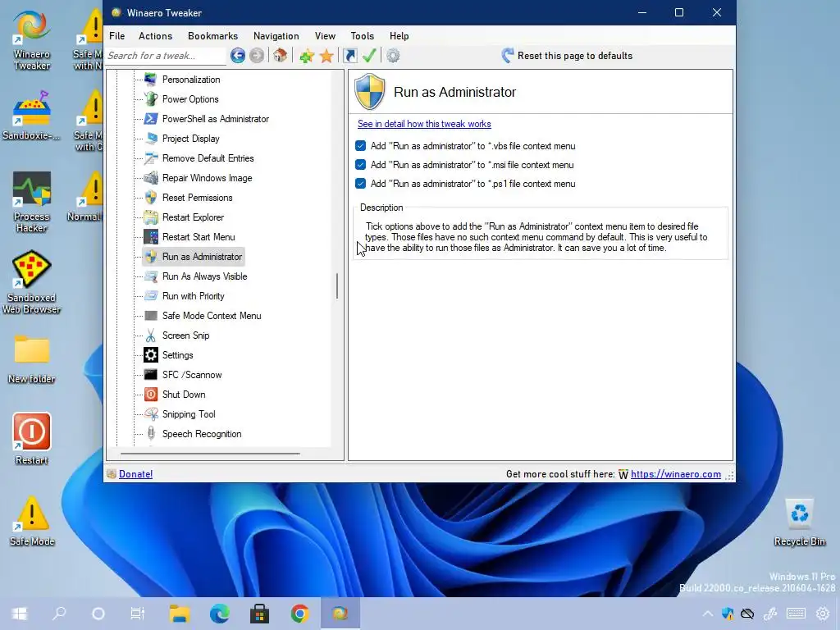Click the Screen Snip scissors icon

151,336
